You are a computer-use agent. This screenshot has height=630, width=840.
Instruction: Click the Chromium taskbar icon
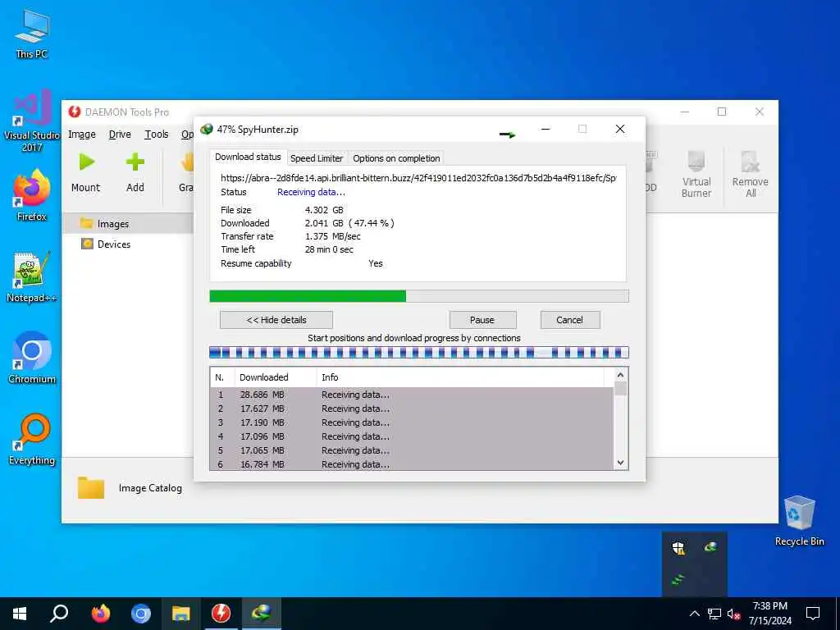click(141, 614)
